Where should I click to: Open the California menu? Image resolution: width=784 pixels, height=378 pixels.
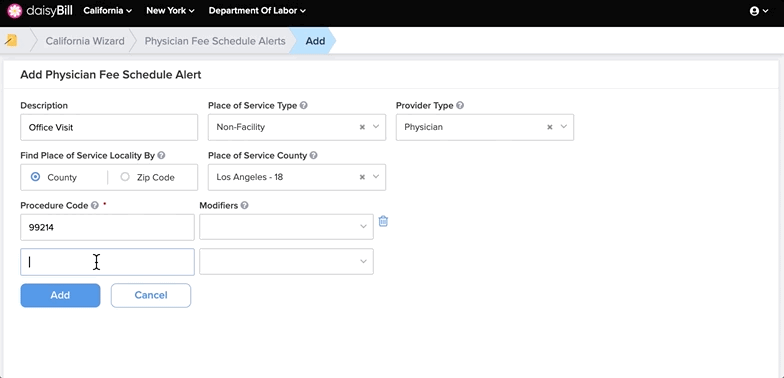click(x=108, y=10)
